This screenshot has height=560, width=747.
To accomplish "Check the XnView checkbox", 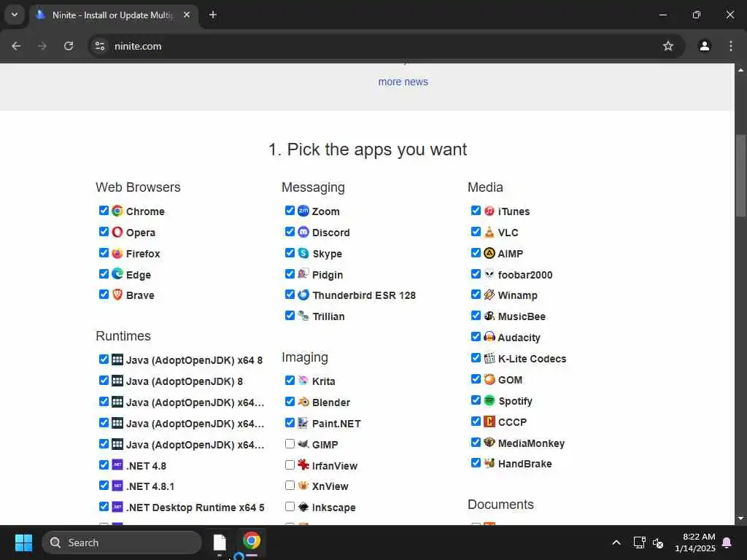I will (290, 485).
